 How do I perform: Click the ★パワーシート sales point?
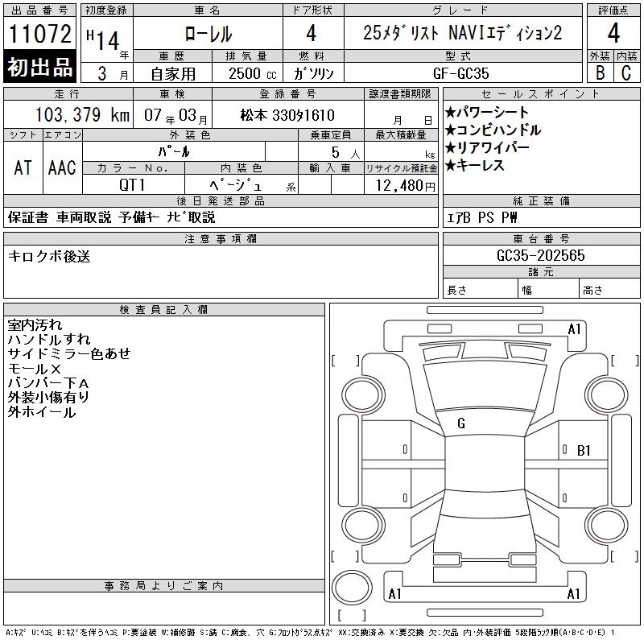click(x=487, y=112)
